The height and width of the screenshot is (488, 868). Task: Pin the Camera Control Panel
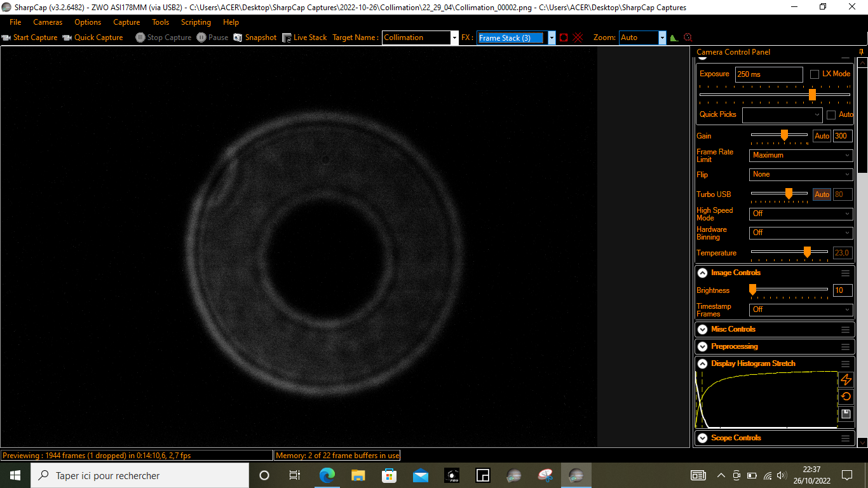[861, 52]
